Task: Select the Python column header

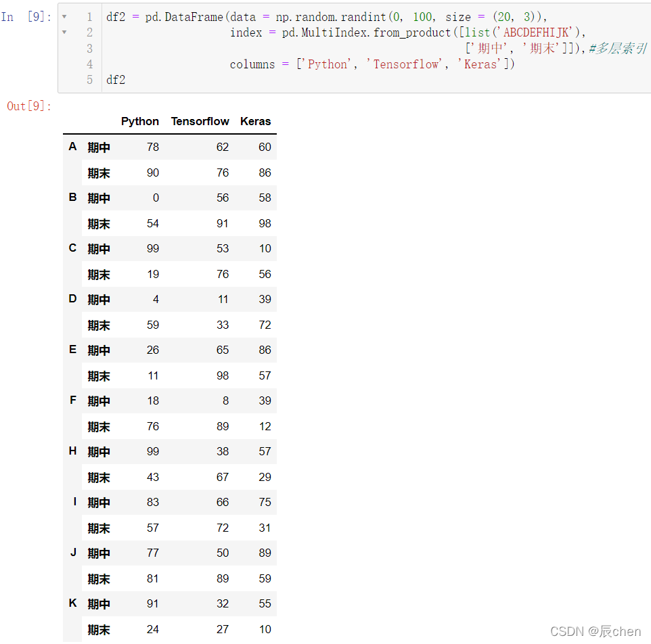Action: point(140,121)
